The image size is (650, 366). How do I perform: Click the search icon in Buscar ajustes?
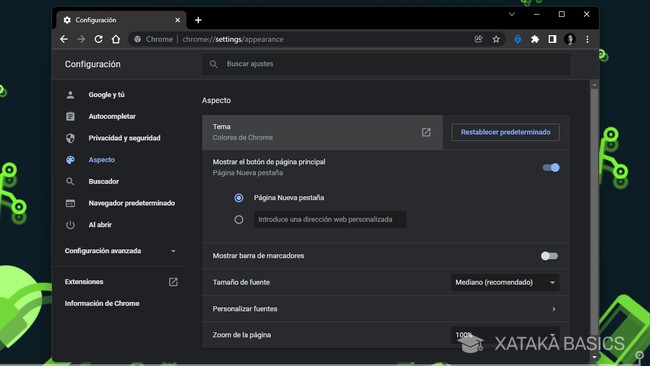213,64
